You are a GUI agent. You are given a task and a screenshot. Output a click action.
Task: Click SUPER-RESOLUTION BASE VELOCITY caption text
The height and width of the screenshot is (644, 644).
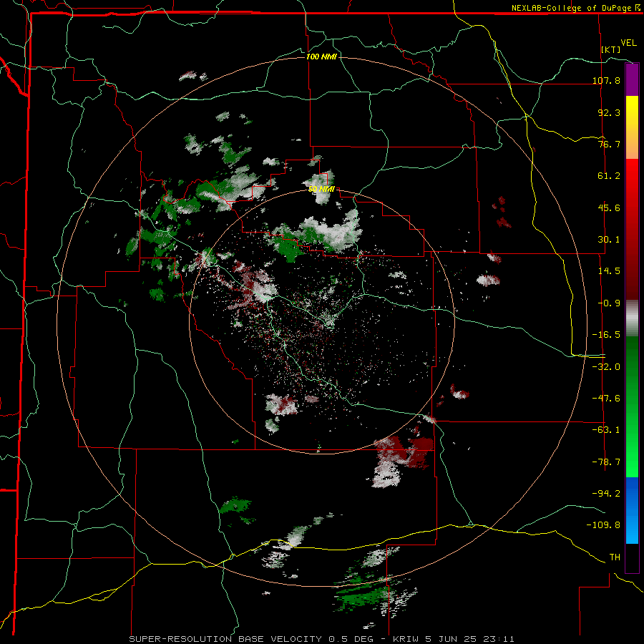click(225, 639)
